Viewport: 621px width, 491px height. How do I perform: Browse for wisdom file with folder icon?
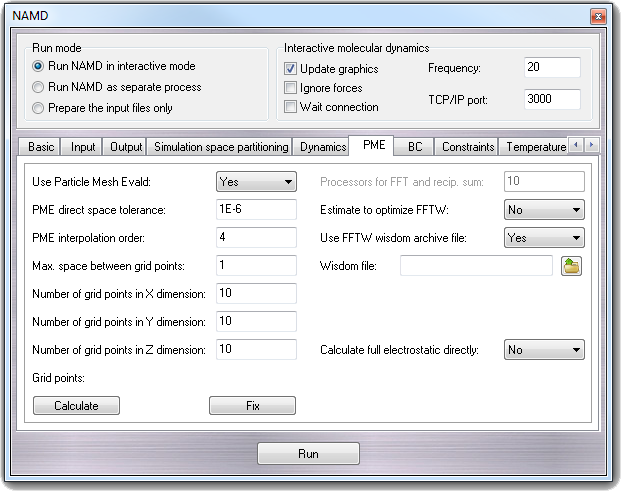click(x=571, y=266)
